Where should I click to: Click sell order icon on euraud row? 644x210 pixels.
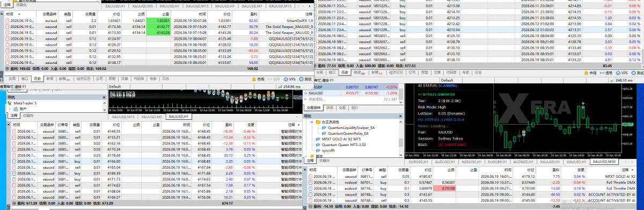7,20
